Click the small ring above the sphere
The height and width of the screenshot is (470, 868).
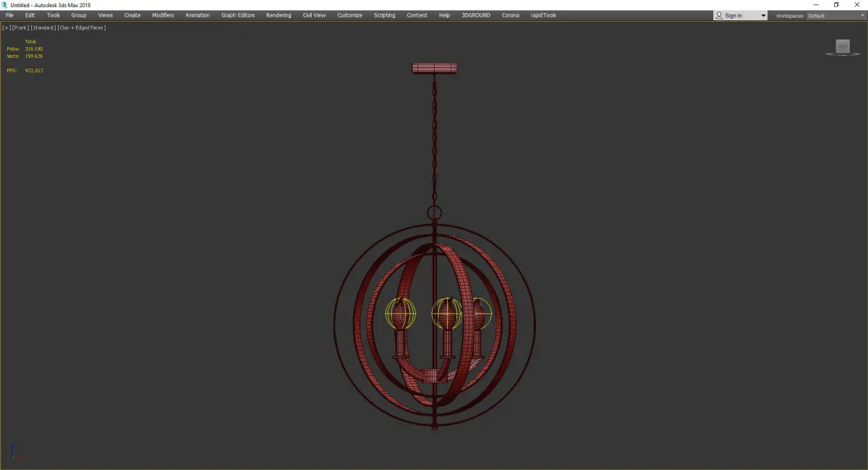pyautogui.click(x=435, y=213)
